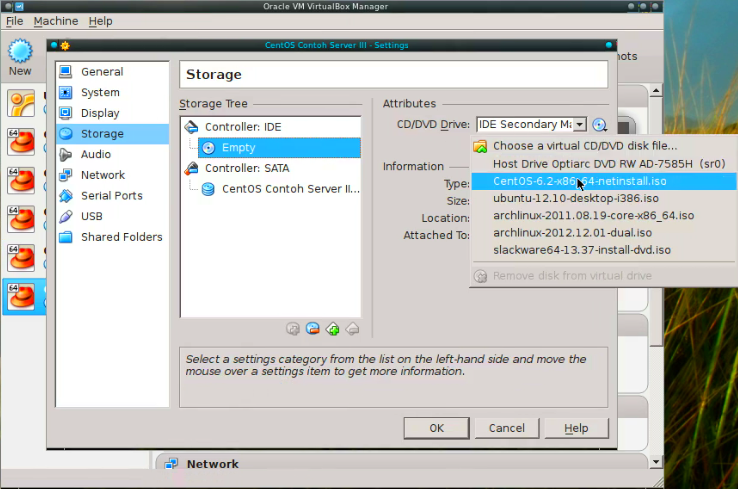738x489 pixels.
Task: Click the Help button in Settings dialog
Action: [576, 428]
